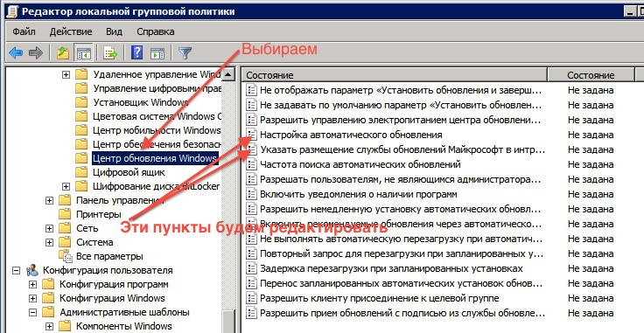Toggle the Show/Hide console tree icon
Viewport: 644px width, 333px height.
84,53
